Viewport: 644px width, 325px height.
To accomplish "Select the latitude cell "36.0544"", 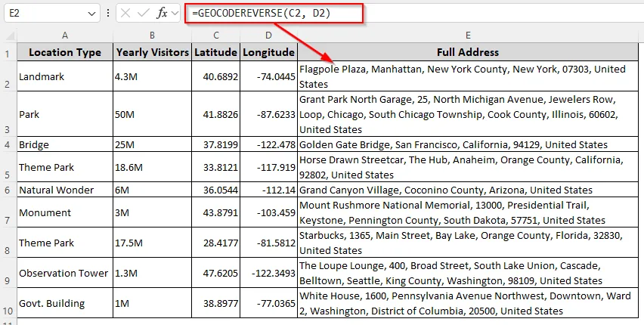I will (216, 190).
